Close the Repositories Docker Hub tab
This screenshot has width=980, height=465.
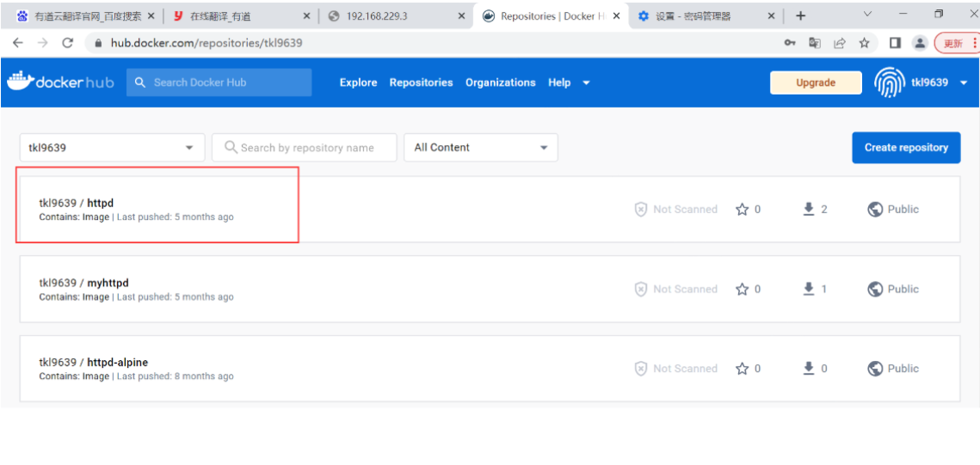(617, 17)
